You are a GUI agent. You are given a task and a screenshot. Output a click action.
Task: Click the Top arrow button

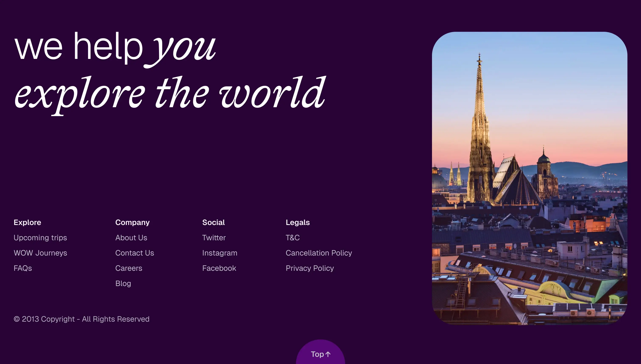pyautogui.click(x=320, y=354)
